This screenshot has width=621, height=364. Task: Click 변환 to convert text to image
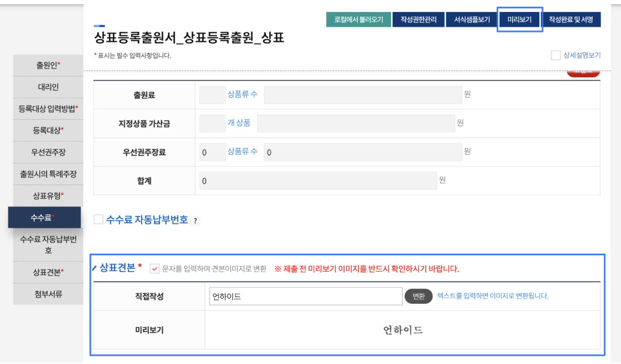pos(418,295)
